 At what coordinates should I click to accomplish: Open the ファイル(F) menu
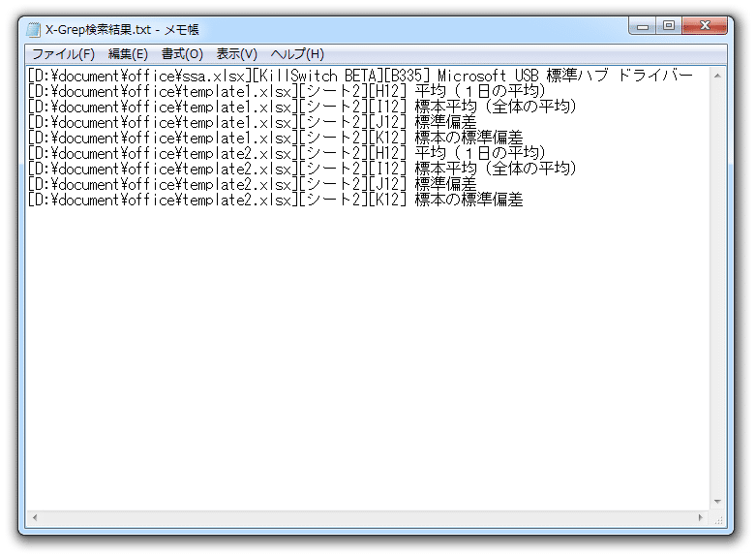pyautogui.click(x=63, y=54)
